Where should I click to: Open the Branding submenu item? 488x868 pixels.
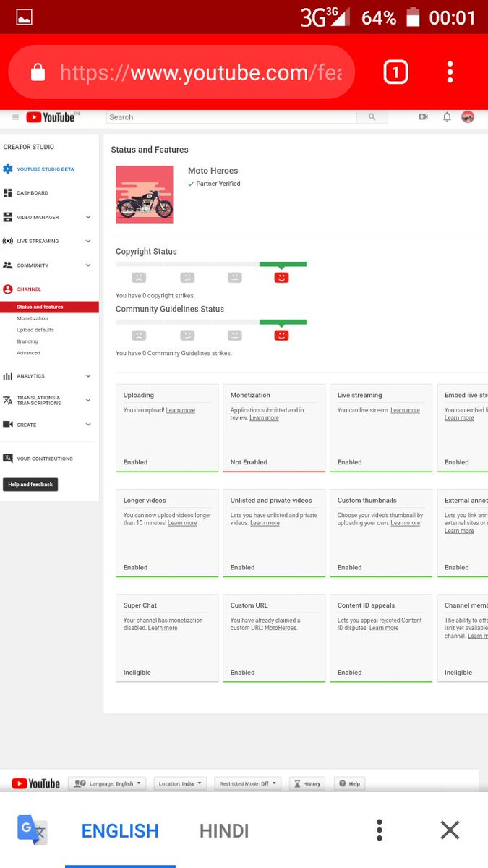(27, 341)
